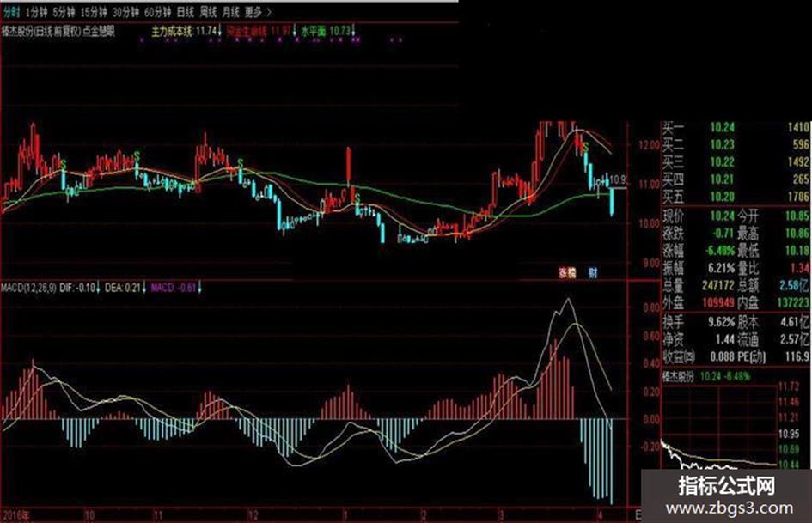The image size is (812, 523).
Task: Click the red 11.97 indicator line label
Action: [262, 31]
